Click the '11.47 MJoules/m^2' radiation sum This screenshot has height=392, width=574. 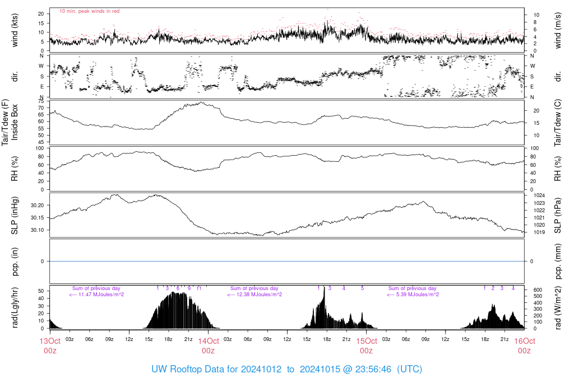pos(101,295)
